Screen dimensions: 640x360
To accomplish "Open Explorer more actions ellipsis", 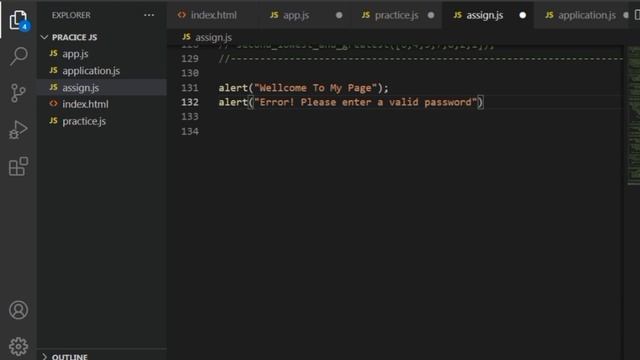I will [149, 15].
